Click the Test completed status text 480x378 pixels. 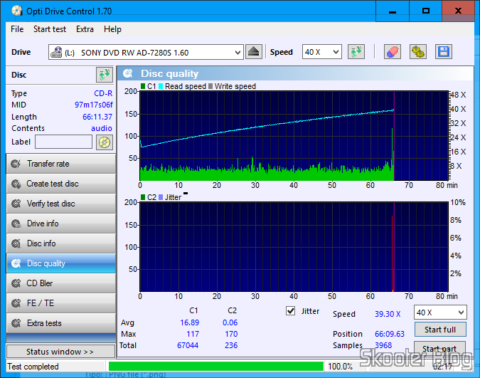click(x=33, y=367)
